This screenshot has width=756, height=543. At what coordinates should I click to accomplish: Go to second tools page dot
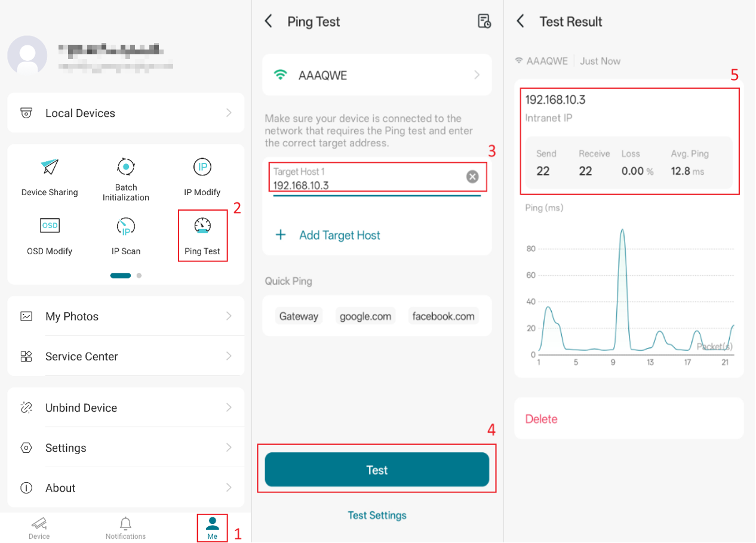click(139, 276)
